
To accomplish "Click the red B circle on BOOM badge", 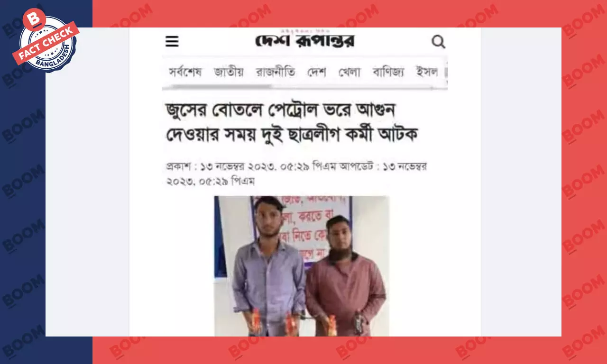I will 34,19.
